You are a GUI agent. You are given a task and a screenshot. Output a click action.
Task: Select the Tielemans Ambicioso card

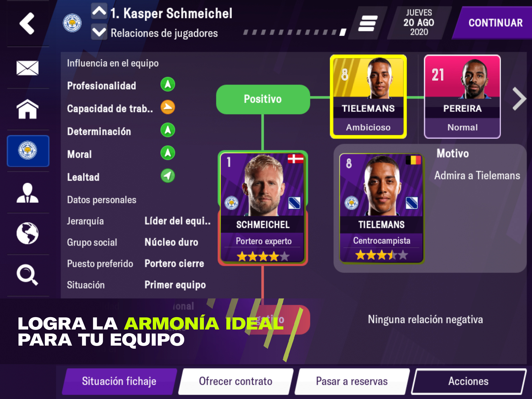(368, 96)
